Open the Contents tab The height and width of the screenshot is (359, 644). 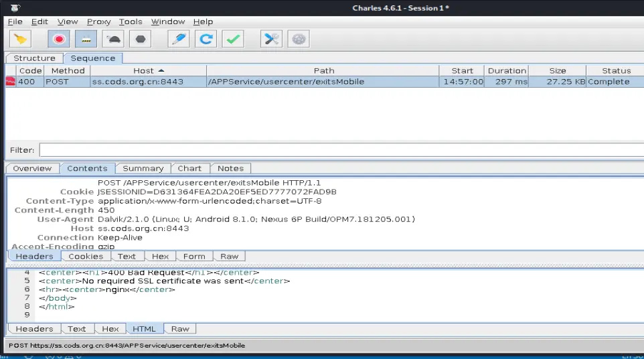[87, 168]
